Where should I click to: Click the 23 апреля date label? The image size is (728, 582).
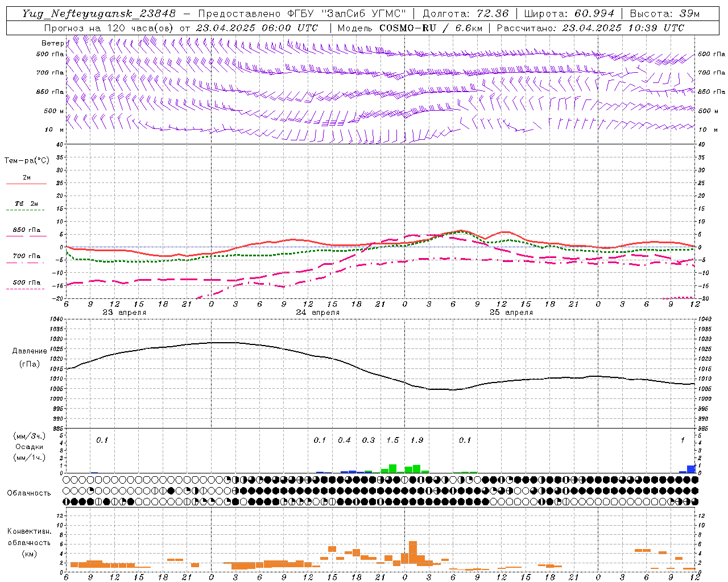point(124,313)
